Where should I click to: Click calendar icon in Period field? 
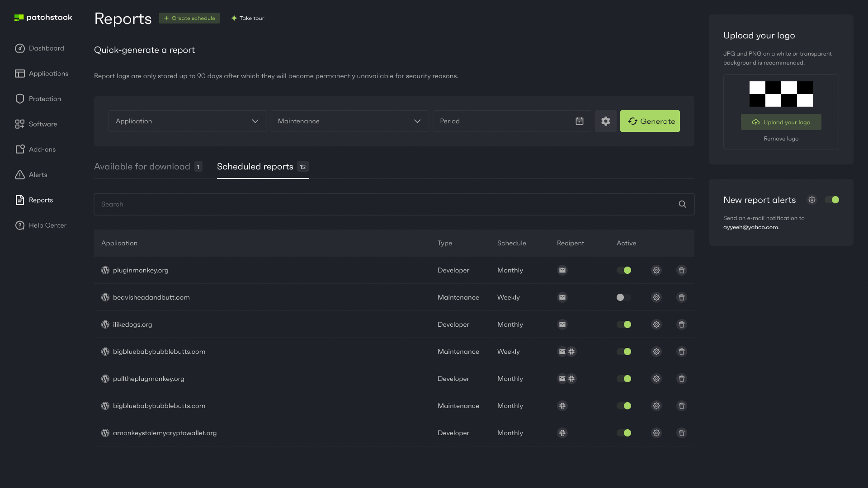point(579,121)
